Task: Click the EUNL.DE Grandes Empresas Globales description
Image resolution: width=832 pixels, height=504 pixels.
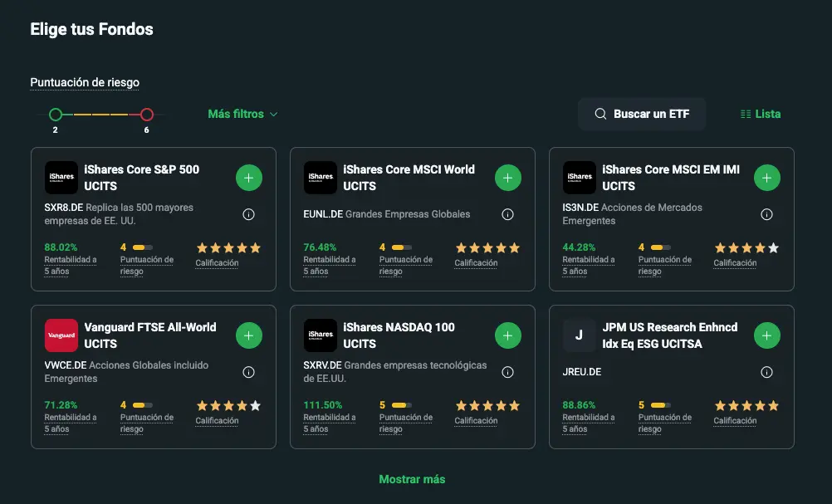Action: [x=386, y=214]
